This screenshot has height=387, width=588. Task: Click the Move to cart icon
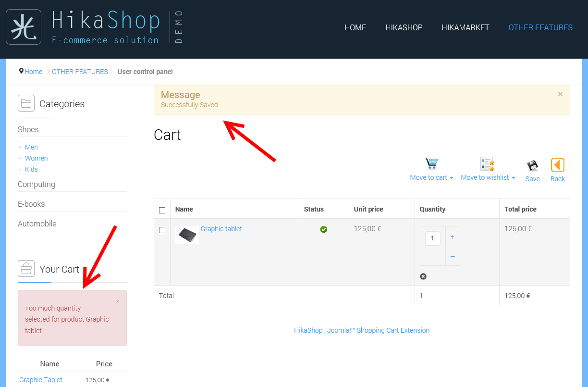pos(432,164)
